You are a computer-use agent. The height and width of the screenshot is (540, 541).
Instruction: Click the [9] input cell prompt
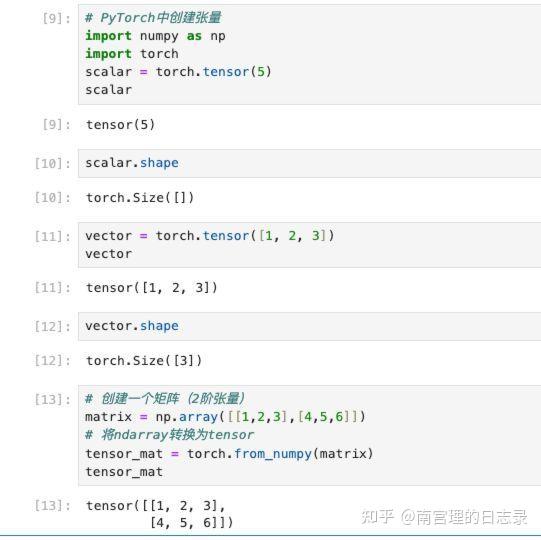56,18
